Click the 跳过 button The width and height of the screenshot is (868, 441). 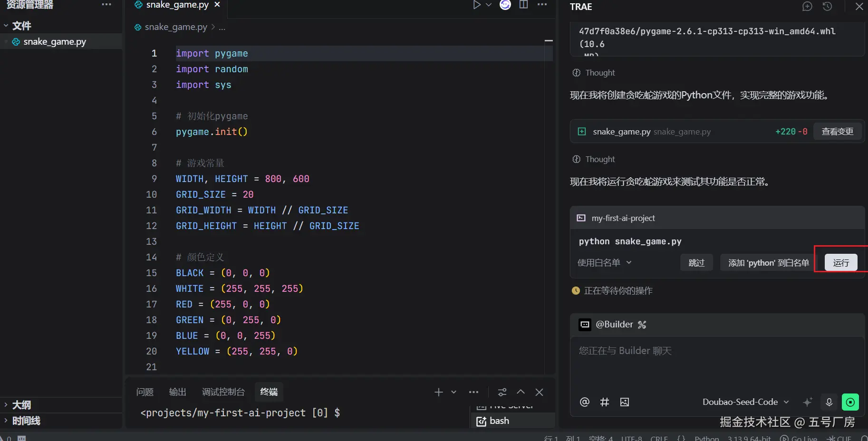click(x=696, y=263)
